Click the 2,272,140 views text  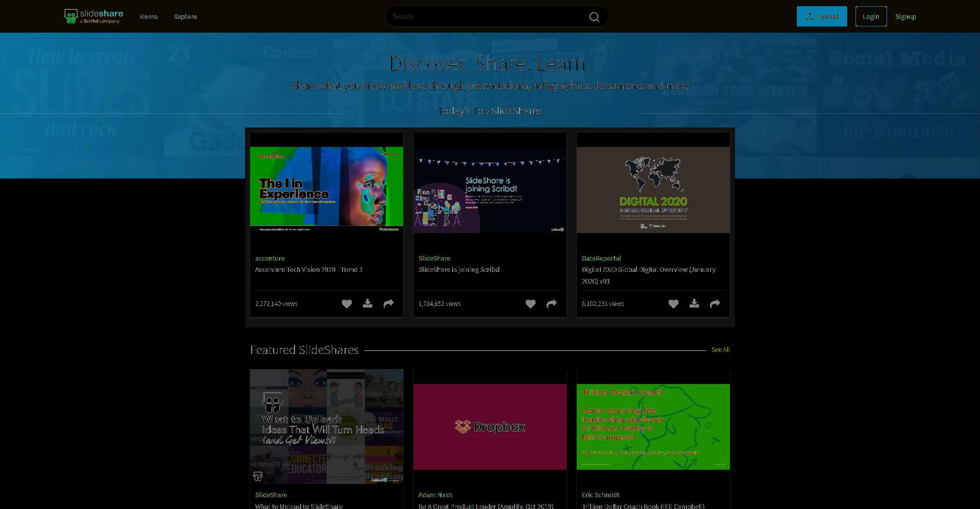[x=276, y=304]
